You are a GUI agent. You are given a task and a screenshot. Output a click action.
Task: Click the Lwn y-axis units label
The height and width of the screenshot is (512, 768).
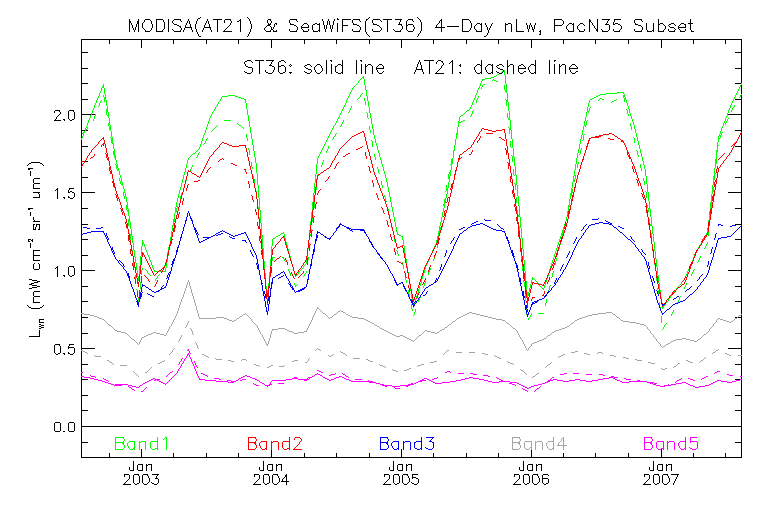pyautogui.click(x=36, y=249)
